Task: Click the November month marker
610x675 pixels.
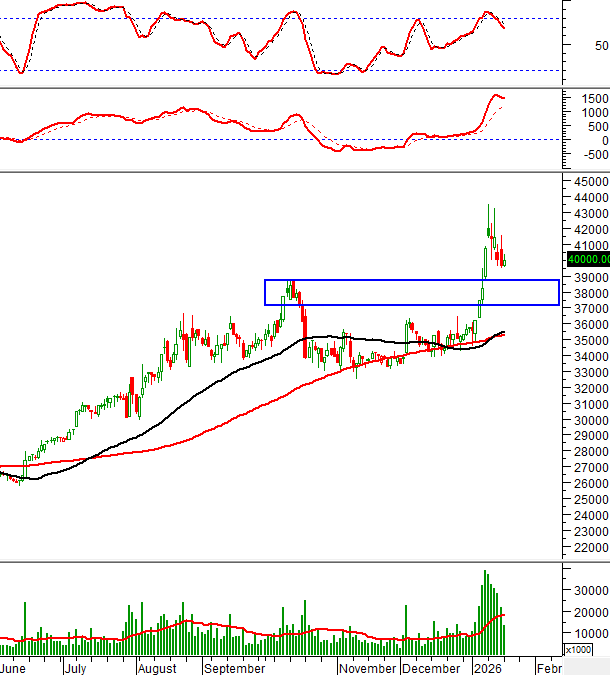Action: (369, 668)
